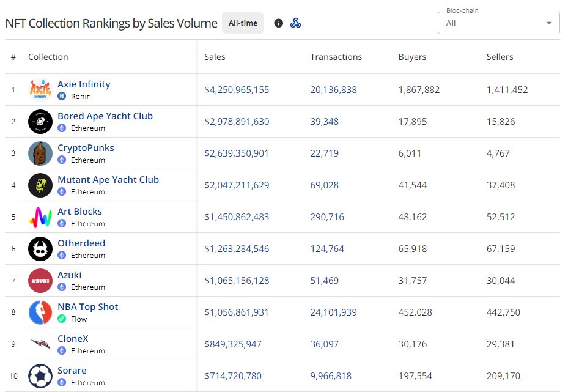
Task: Click the CryptoPunks avatar icon
Action: point(40,153)
